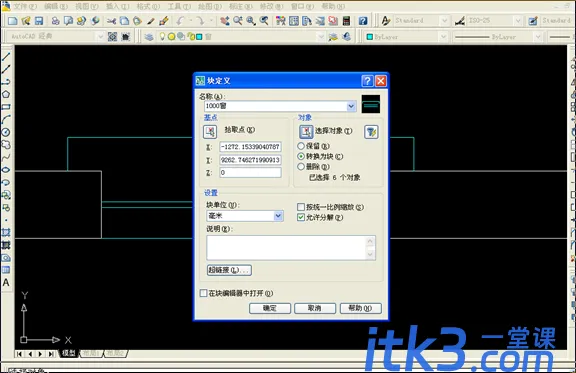This screenshot has width=576, height=373.
Task: Select the 删除 radio option
Action: point(301,166)
